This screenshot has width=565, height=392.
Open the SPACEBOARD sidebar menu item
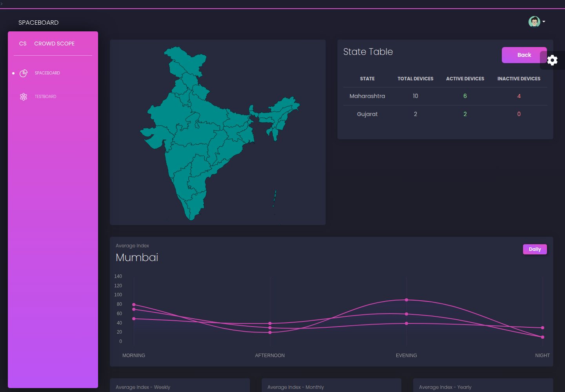(47, 73)
